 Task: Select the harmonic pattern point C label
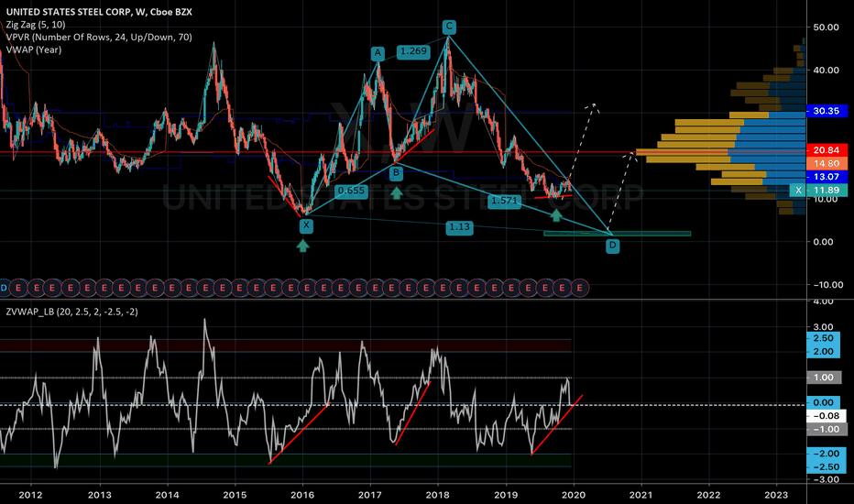pos(449,27)
